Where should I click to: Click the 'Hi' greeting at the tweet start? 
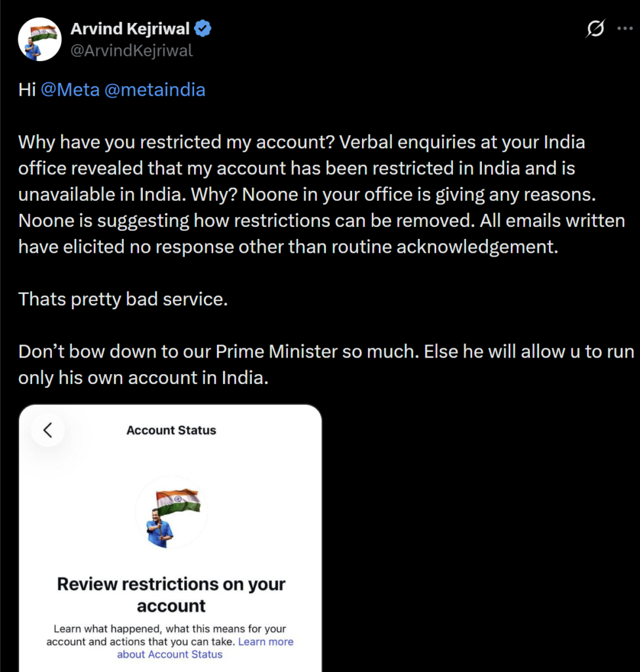point(27,90)
